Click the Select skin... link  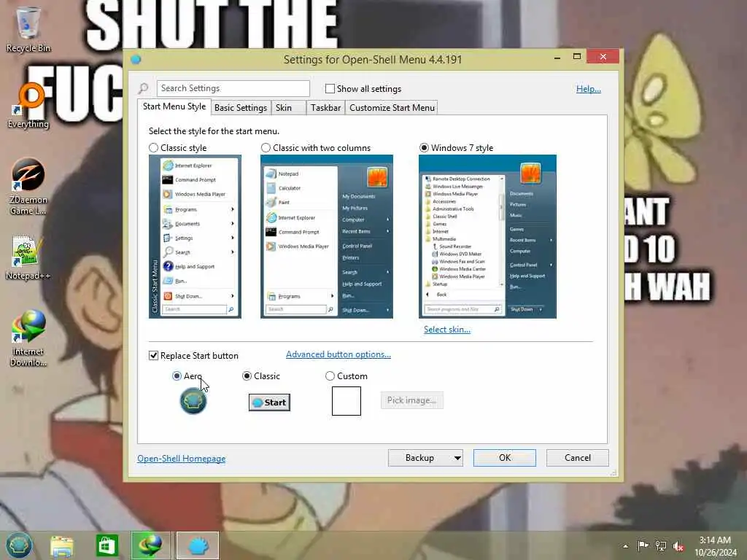pyautogui.click(x=447, y=329)
